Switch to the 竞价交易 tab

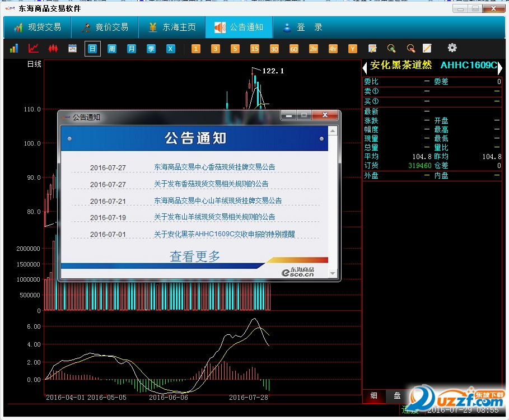105,27
